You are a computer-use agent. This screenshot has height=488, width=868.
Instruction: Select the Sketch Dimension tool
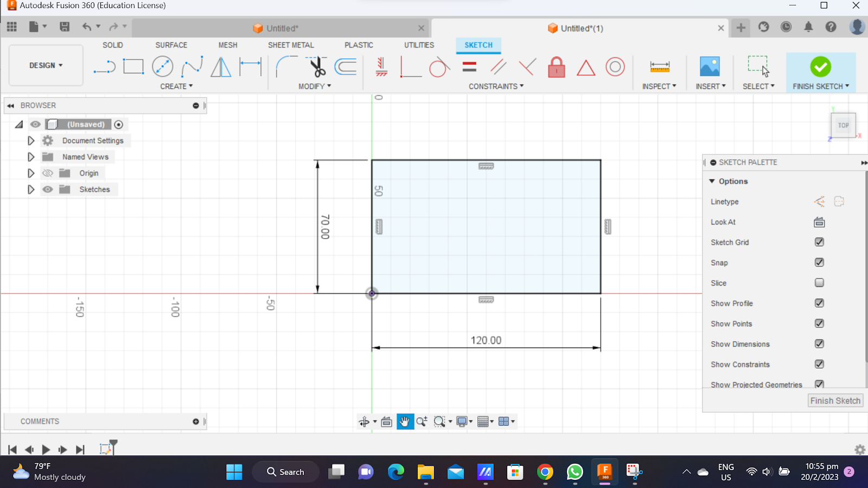click(x=250, y=67)
